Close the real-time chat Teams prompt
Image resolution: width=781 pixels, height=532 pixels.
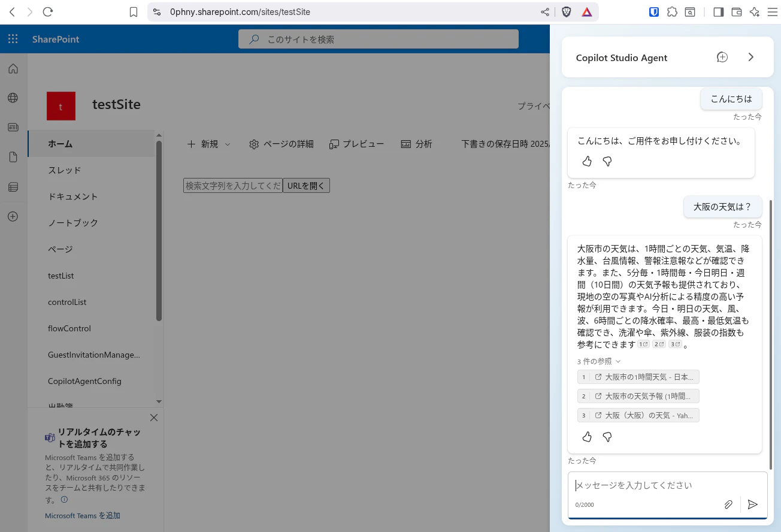tap(154, 418)
